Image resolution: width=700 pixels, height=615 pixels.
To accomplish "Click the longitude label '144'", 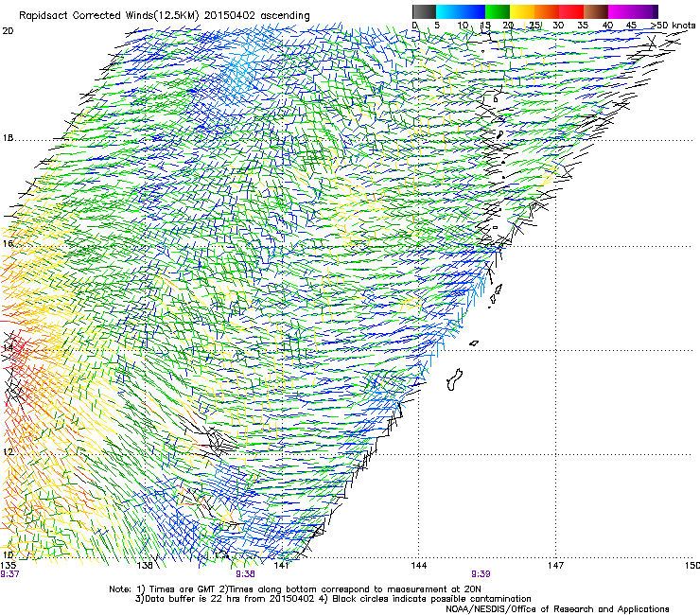I will click(x=418, y=566).
